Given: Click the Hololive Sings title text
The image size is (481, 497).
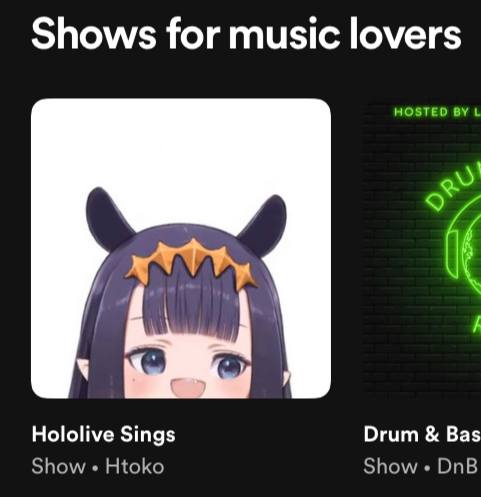Looking at the screenshot, I should click(x=104, y=435).
